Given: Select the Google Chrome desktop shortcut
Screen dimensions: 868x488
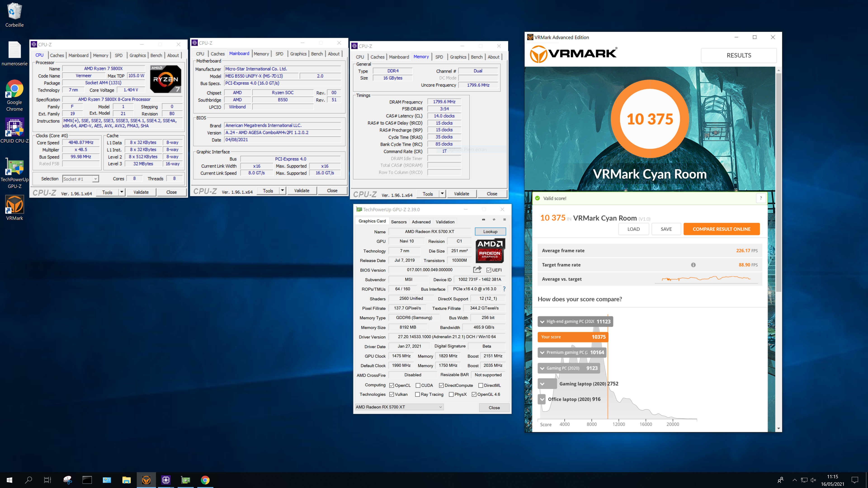Looking at the screenshot, I should tap(14, 95).
